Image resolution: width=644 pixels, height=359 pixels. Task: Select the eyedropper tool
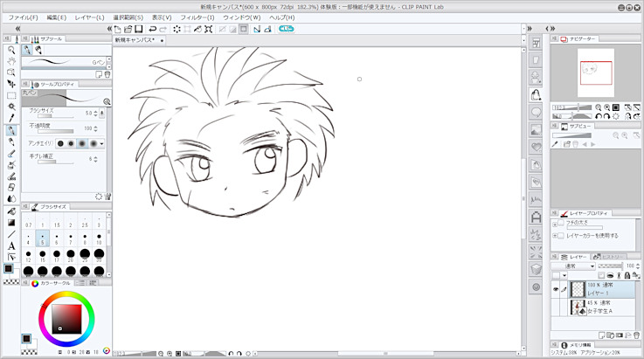11,119
